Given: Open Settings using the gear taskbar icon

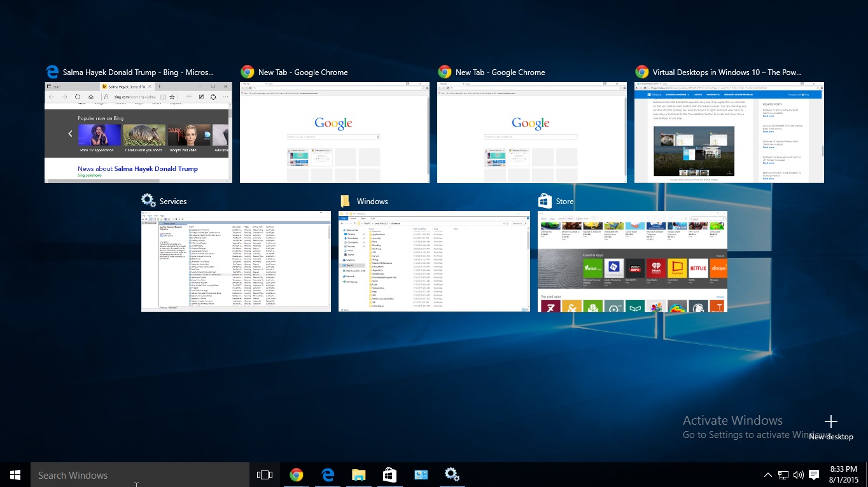Looking at the screenshot, I should (452, 474).
